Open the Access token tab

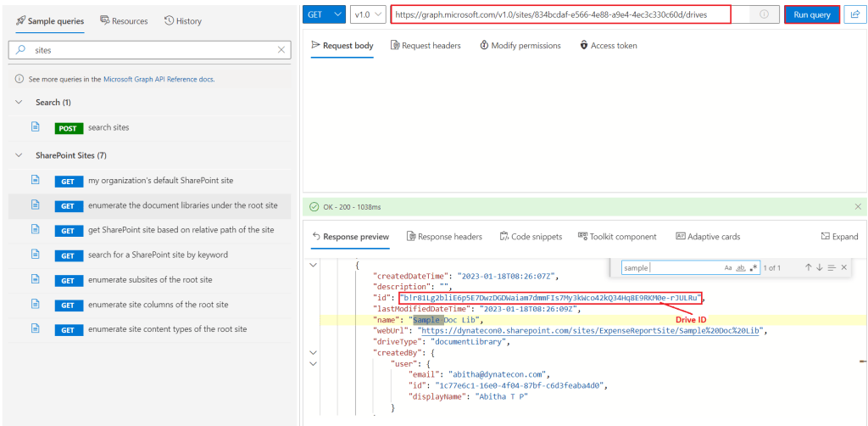tap(608, 45)
